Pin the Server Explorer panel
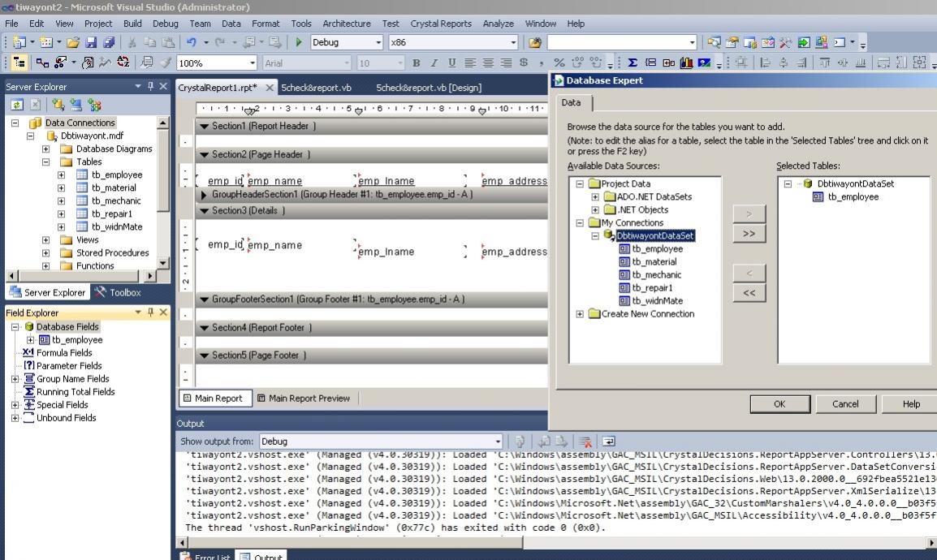The width and height of the screenshot is (937, 560). click(150, 87)
